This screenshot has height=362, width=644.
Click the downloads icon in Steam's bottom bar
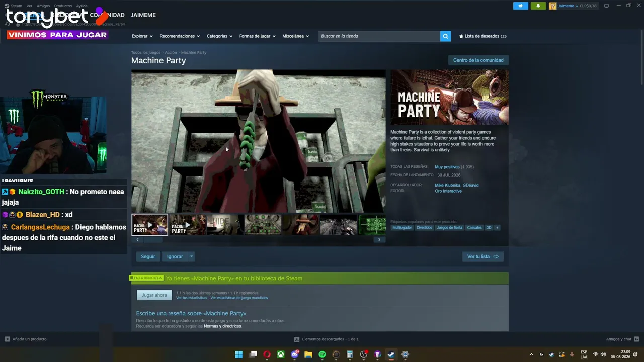tap(297, 339)
